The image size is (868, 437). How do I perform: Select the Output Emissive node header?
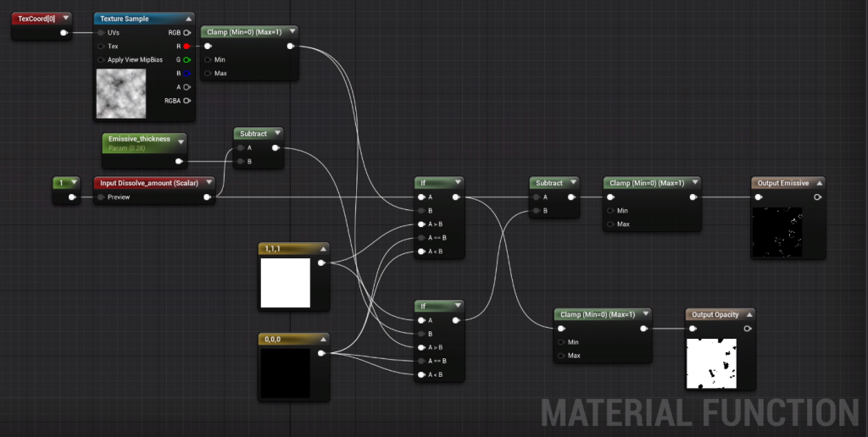(x=782, y=183)
